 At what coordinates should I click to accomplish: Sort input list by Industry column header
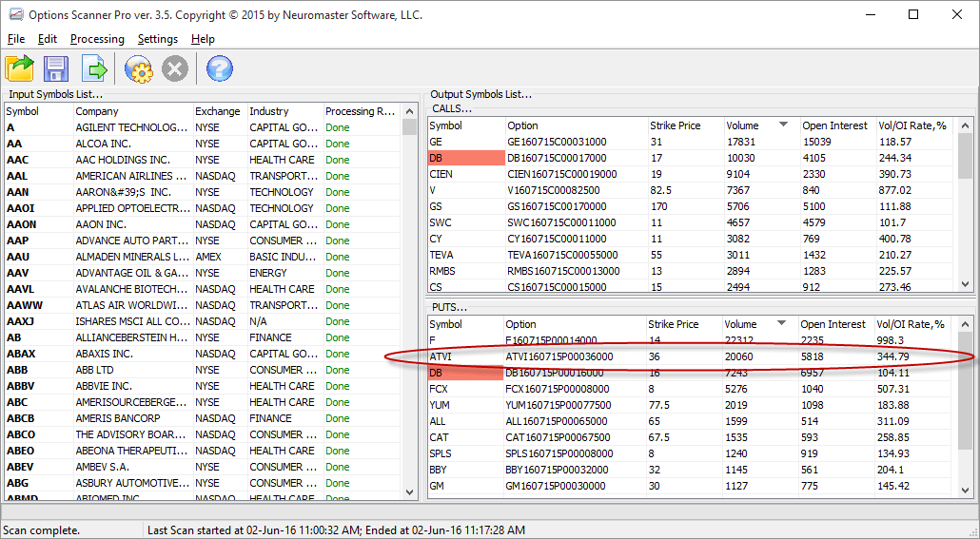[285, 111]
